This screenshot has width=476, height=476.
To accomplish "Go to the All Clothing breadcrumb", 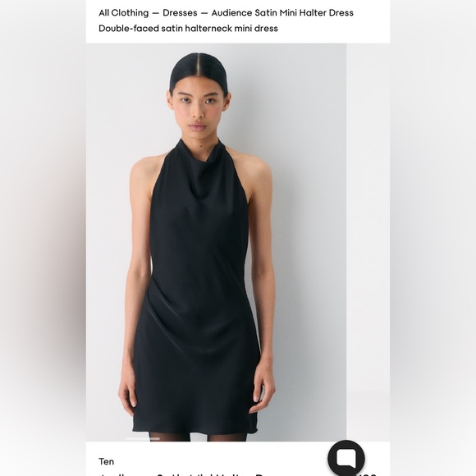I will tap(124, 13).
